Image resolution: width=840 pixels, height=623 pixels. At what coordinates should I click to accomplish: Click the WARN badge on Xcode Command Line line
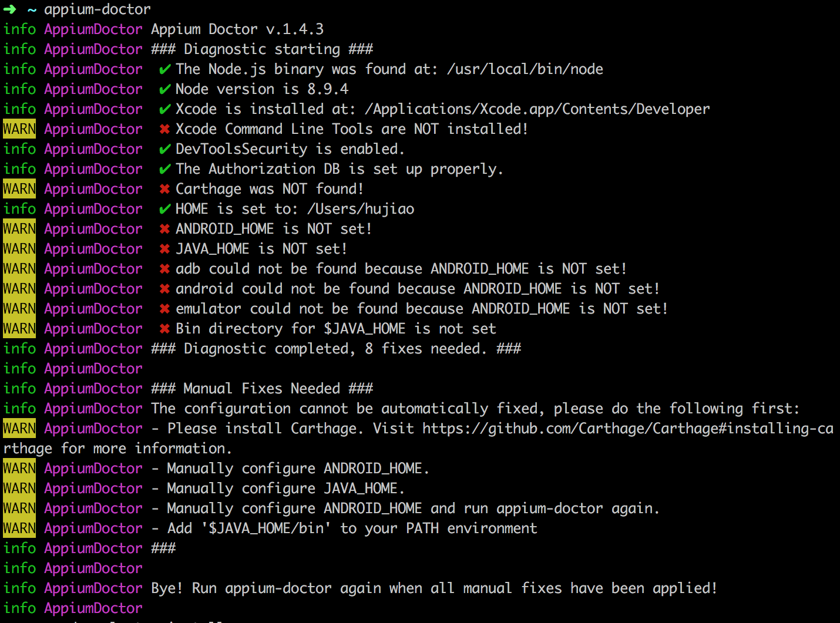19,129
